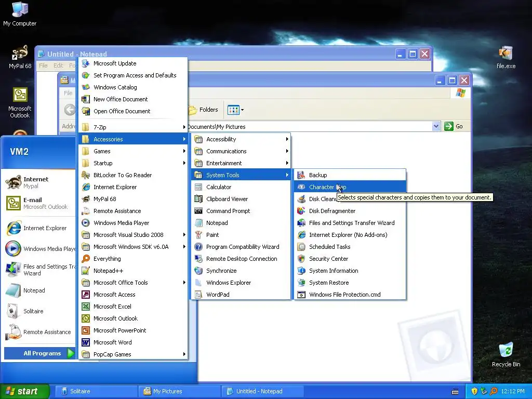Screen dimensions: 532x399
Task: Open Character Map from System Tools
Action: click(350, 187)
